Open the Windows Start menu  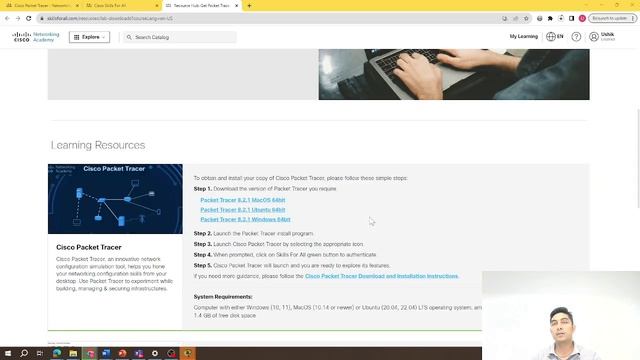pos(8,353)
